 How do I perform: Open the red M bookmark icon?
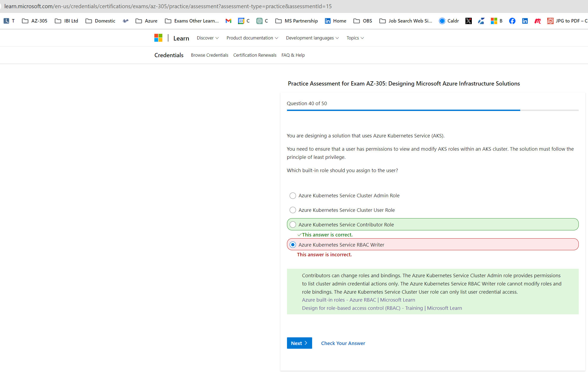pyautogui.click(x=537, y=21)
